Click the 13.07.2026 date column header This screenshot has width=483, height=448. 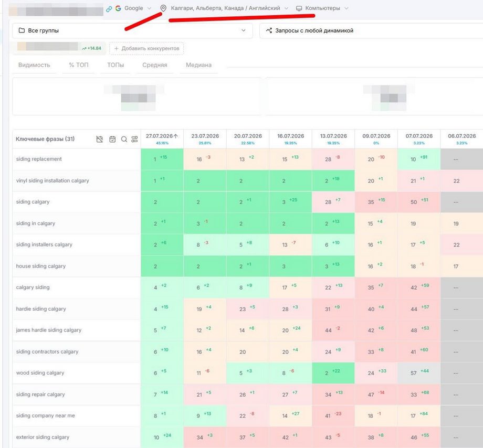click(x=333, y=139)
